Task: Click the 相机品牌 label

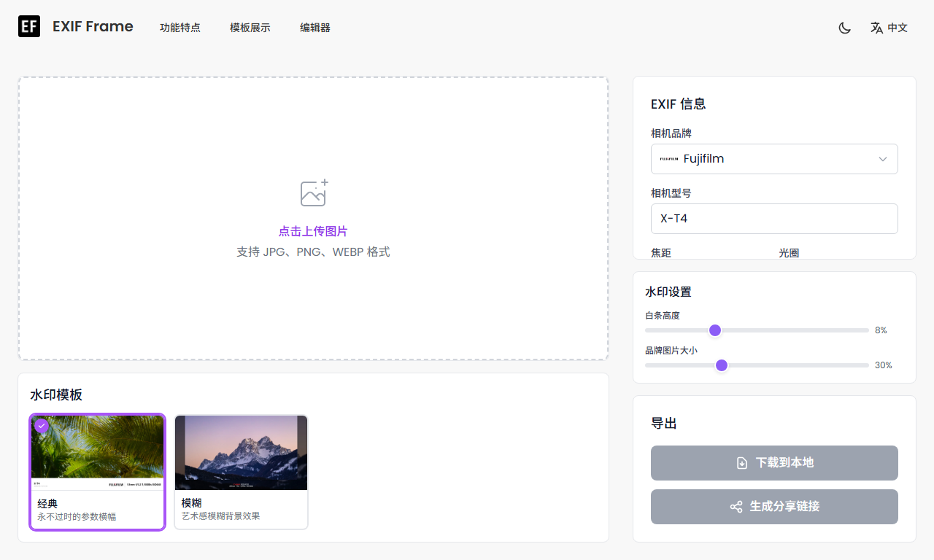Action: click(671, 133)
